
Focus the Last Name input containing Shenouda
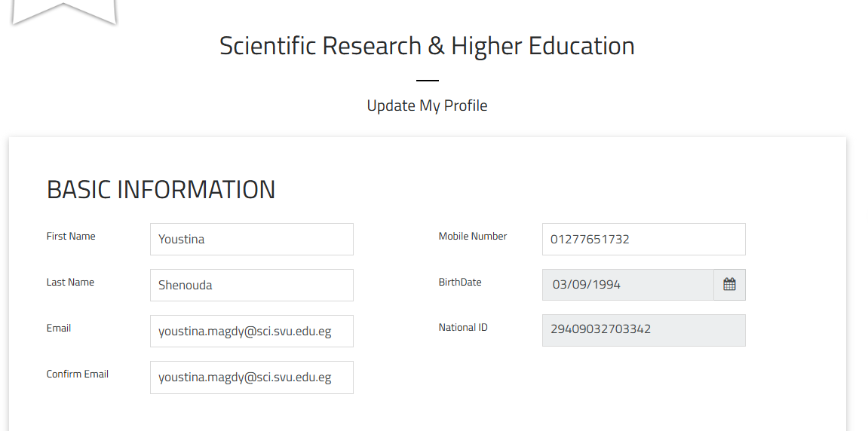[251, 286]
